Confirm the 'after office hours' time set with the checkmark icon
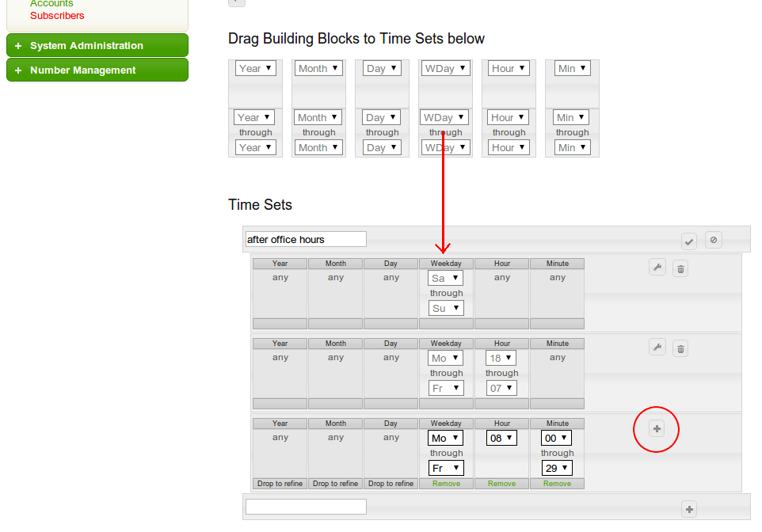This screenshot has width=762, height=532. [689, 241]
